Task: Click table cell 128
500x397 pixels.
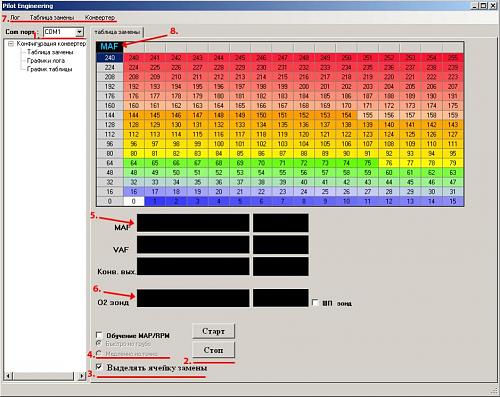Action: (x=134, y=125)
